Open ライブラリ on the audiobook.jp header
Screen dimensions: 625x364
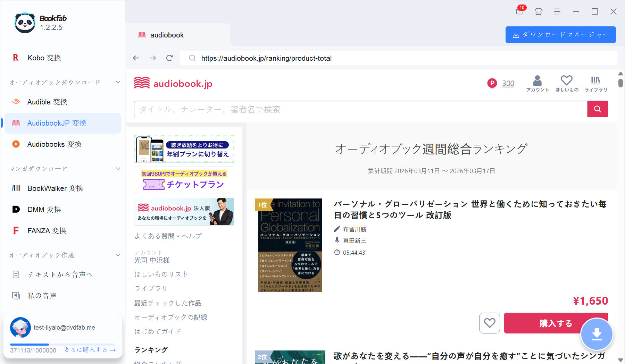596,83
